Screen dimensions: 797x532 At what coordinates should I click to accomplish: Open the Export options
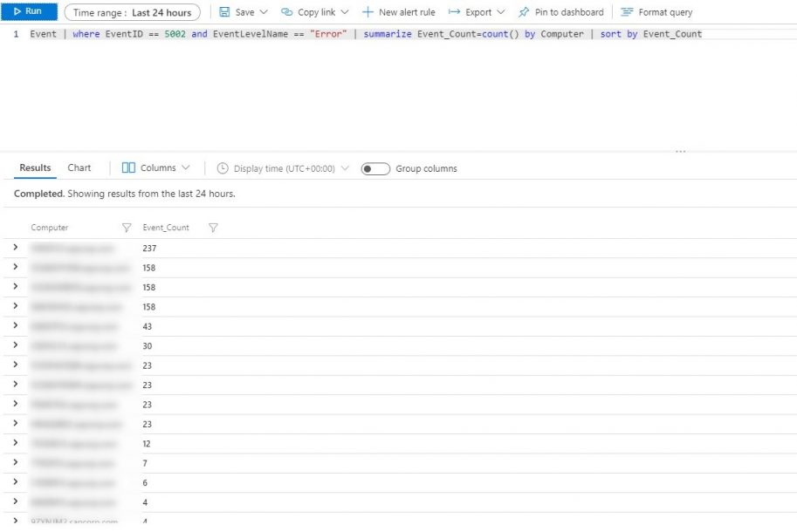477,12
